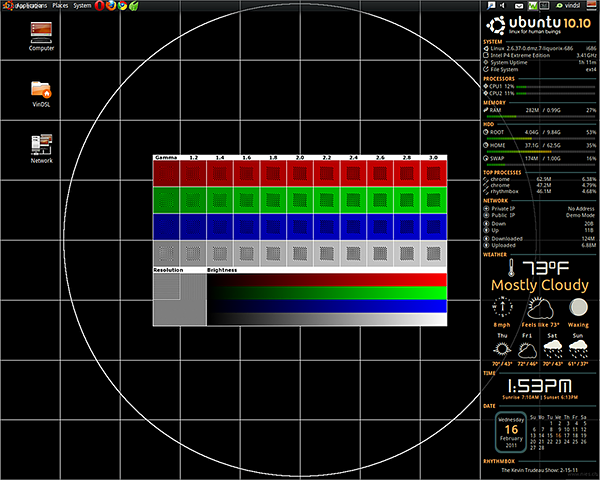Viewport: 600px width, 480px height.
Task: Open the Network desktop icon
Action: [41, 146]
